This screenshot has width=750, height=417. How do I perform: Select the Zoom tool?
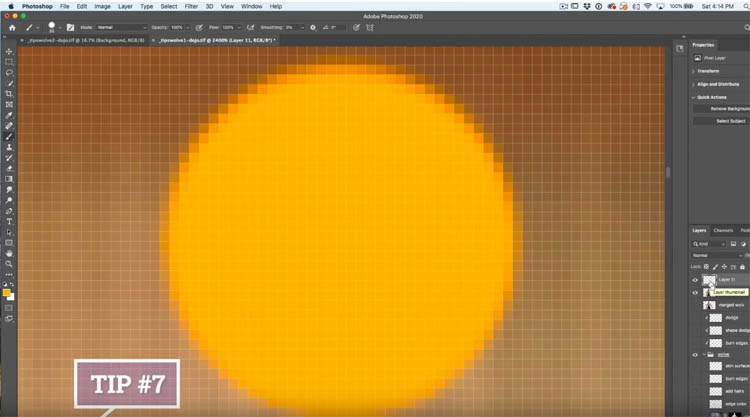tap(9, 264)
